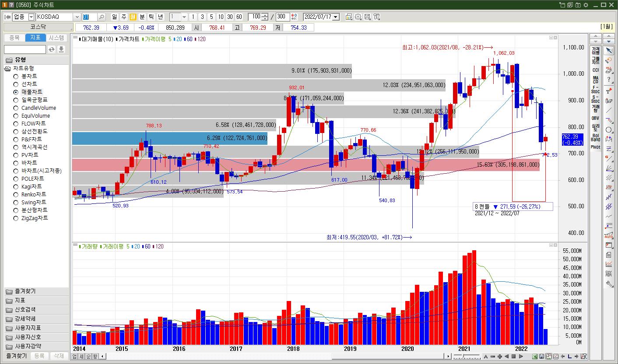Select the 매물차트 radio option
Image resolution: width=618 pixels, height=364 pixels.
tap(16, 92)
